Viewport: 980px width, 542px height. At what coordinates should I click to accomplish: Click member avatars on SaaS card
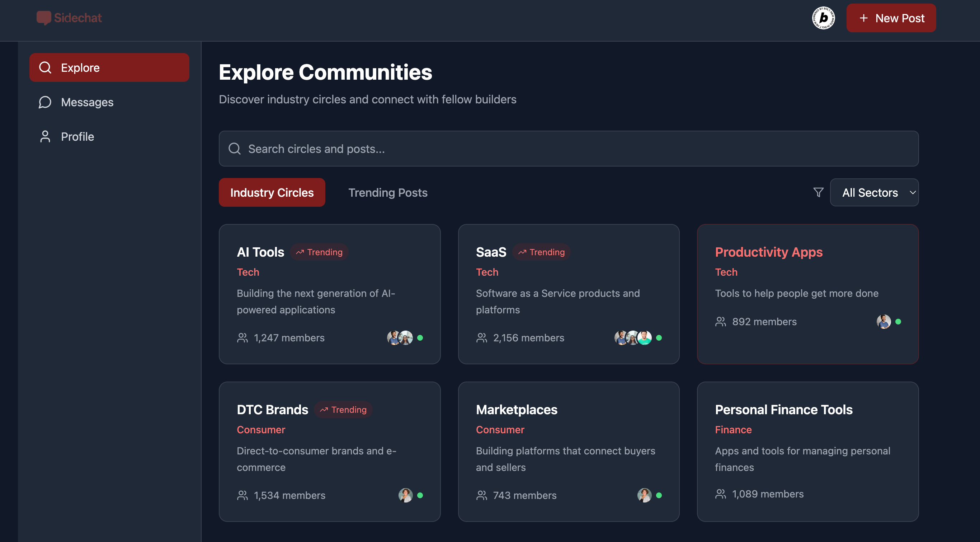632,338
